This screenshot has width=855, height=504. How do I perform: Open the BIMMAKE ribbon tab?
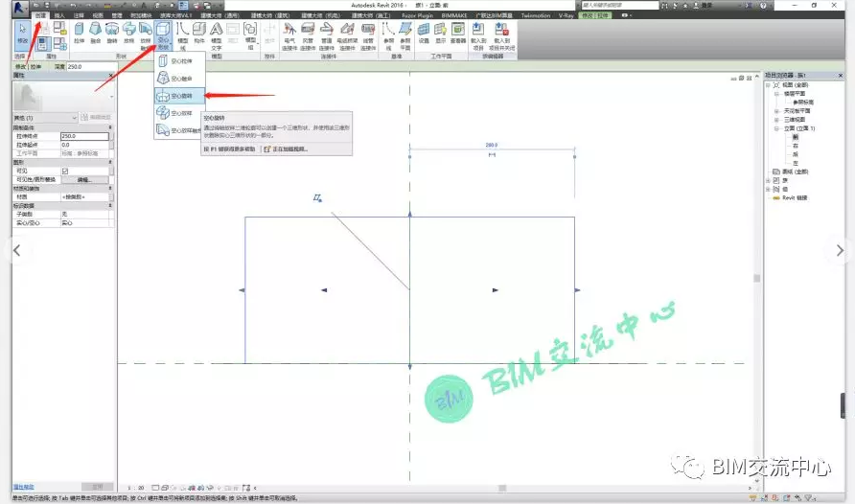[x=454, y=15]
